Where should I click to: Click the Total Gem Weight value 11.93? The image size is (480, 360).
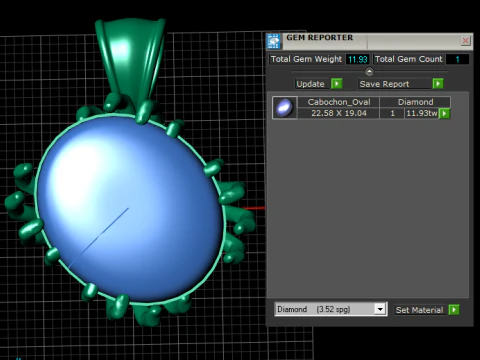pyautogui.click(x=358, y=59)
